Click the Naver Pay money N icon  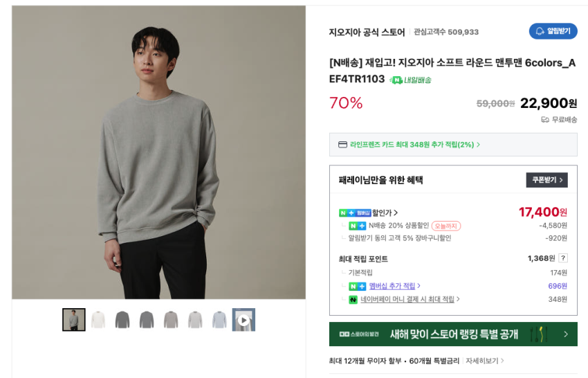pos(353,299)
